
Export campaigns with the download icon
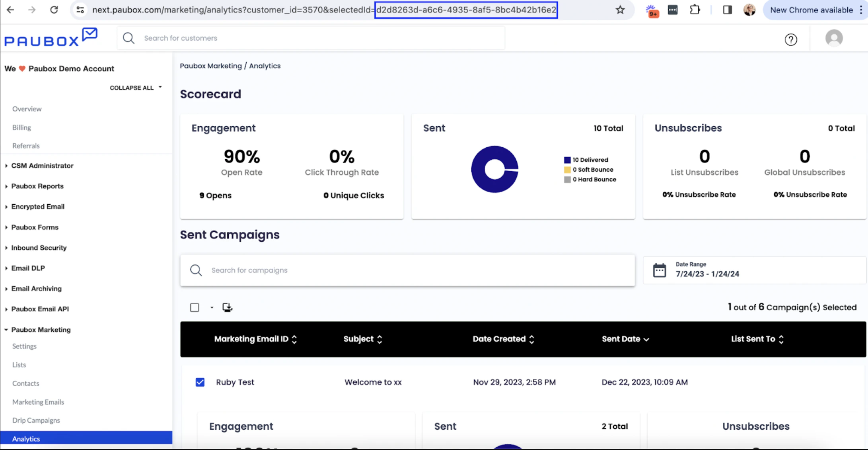coord(227,307)
